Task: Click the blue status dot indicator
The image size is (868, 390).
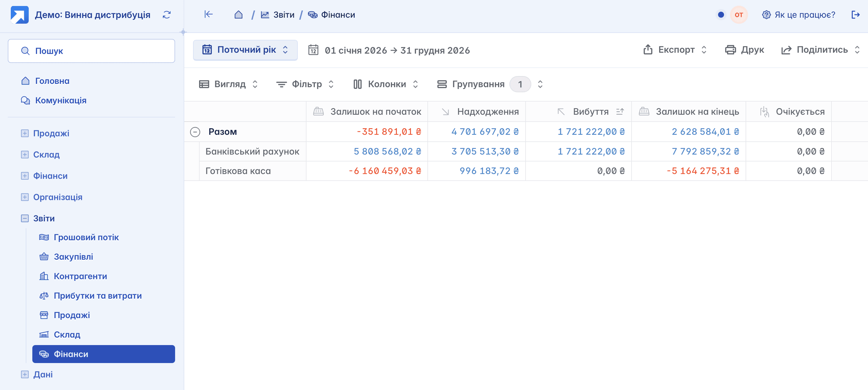Action: (x=721, y=15)
